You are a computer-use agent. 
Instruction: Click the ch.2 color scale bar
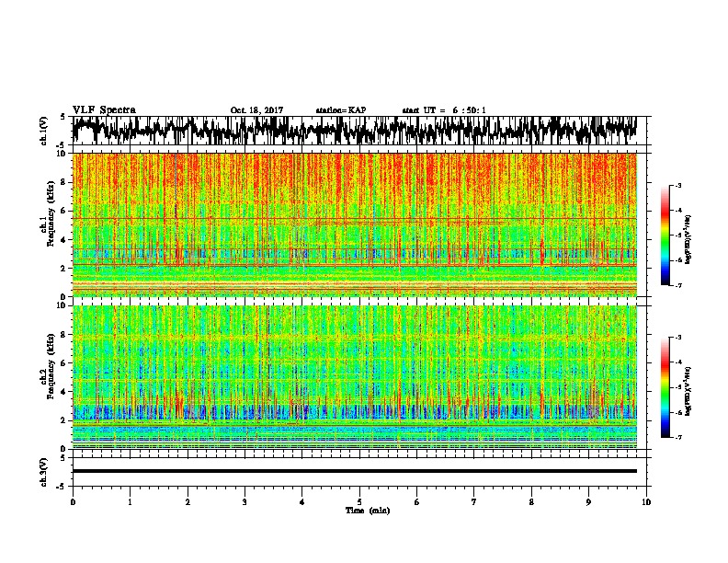click(665, 387)
